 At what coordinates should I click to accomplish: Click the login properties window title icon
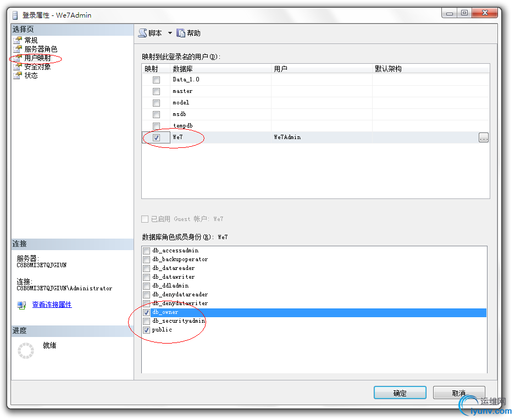point(15,15)
